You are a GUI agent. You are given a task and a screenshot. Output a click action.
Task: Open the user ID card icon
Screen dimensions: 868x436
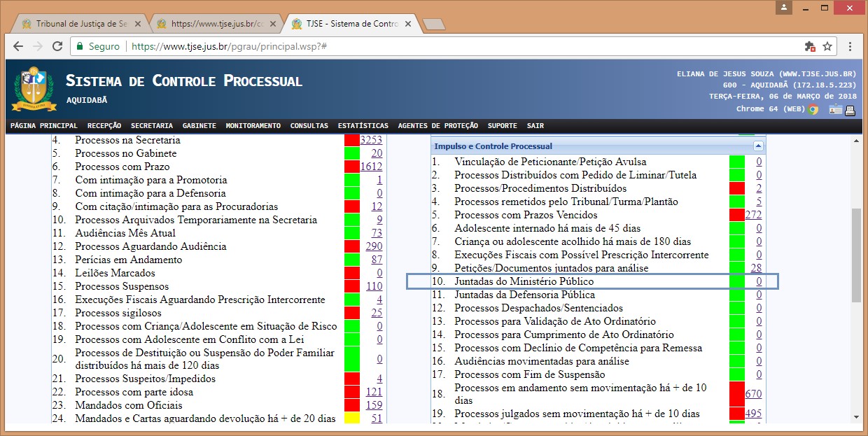pos(835,109)
